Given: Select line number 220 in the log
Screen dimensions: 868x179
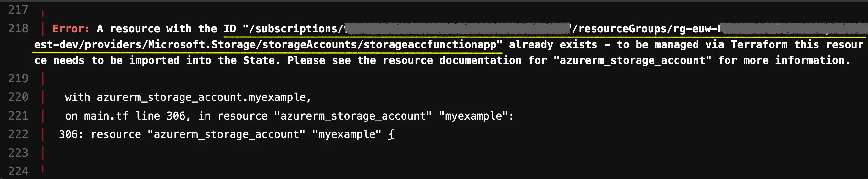Looking at the screenshot, I should pos(18,97).
